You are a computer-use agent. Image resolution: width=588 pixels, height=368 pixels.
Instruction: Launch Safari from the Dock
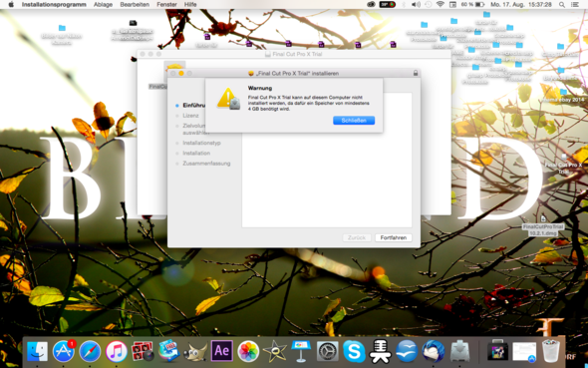tap(90, 351)
